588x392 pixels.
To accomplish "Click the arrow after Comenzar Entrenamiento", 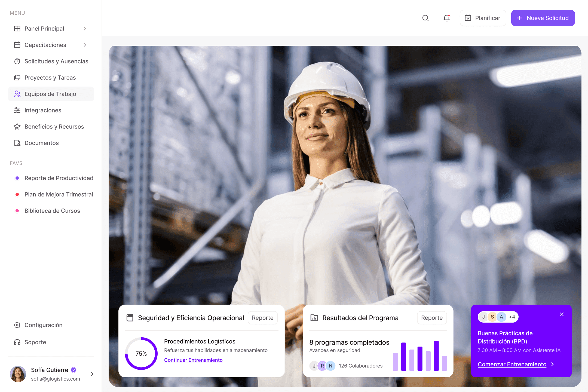I will 552,364.
